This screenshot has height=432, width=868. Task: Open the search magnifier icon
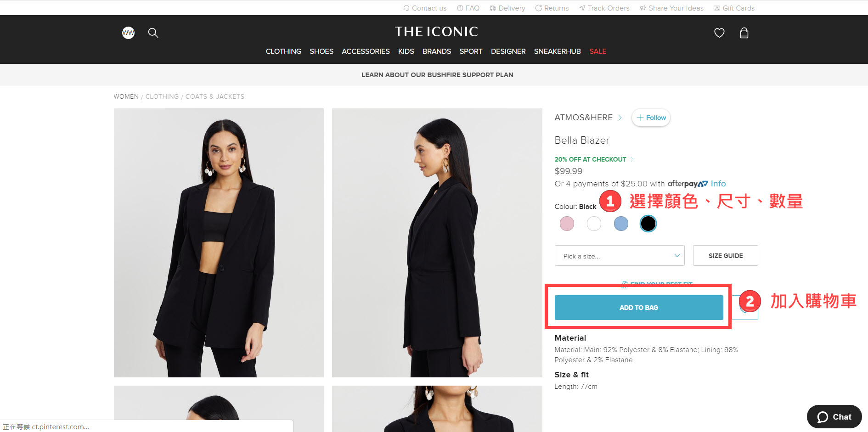pos(153,33)
